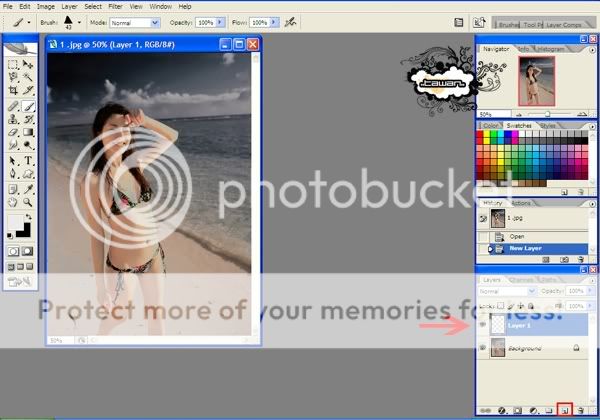
Task: Open the layer blend mode dropdown
Action: [x=502, y=291]
